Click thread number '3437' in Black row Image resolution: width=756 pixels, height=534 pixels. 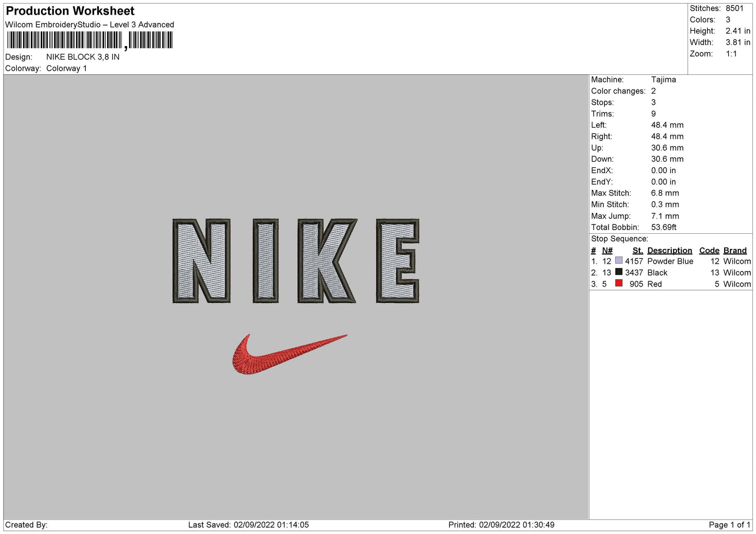(634, 273)
